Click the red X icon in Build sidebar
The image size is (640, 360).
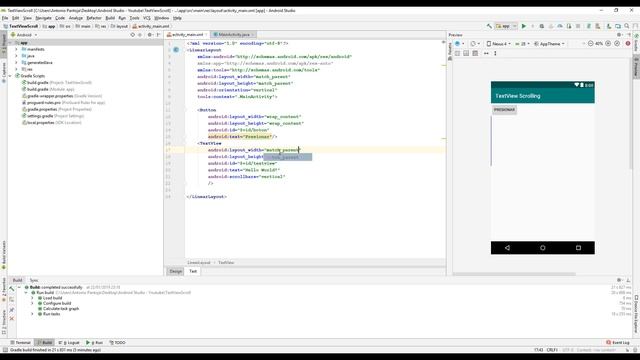click(x=11, y=318)
